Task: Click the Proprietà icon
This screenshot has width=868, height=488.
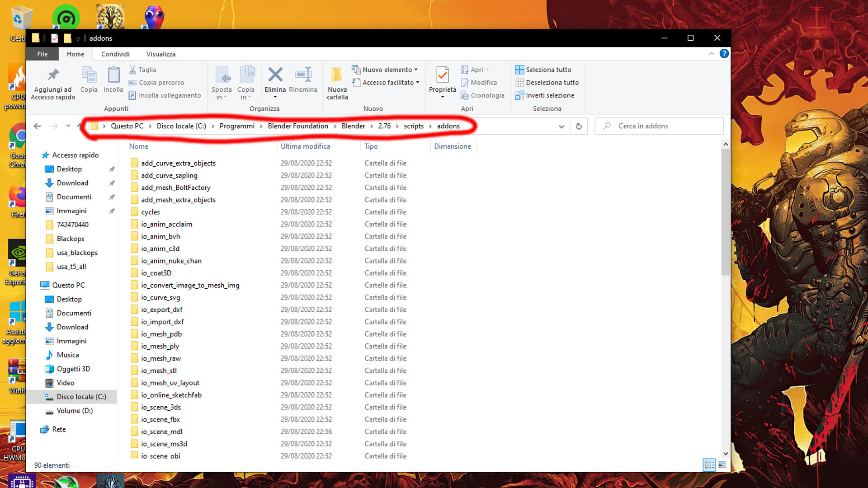Action: click(442, 75)
